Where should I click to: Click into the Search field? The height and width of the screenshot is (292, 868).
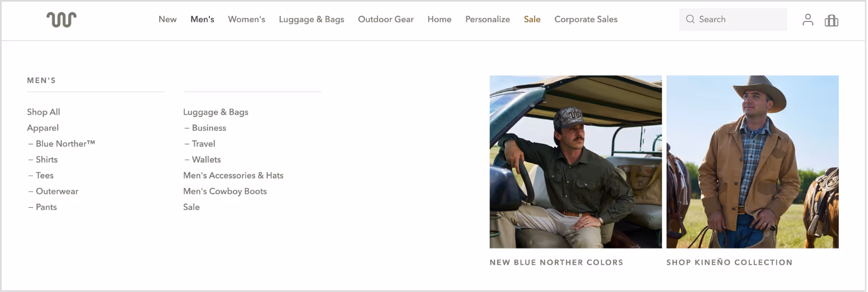click(x=733, y=19)
